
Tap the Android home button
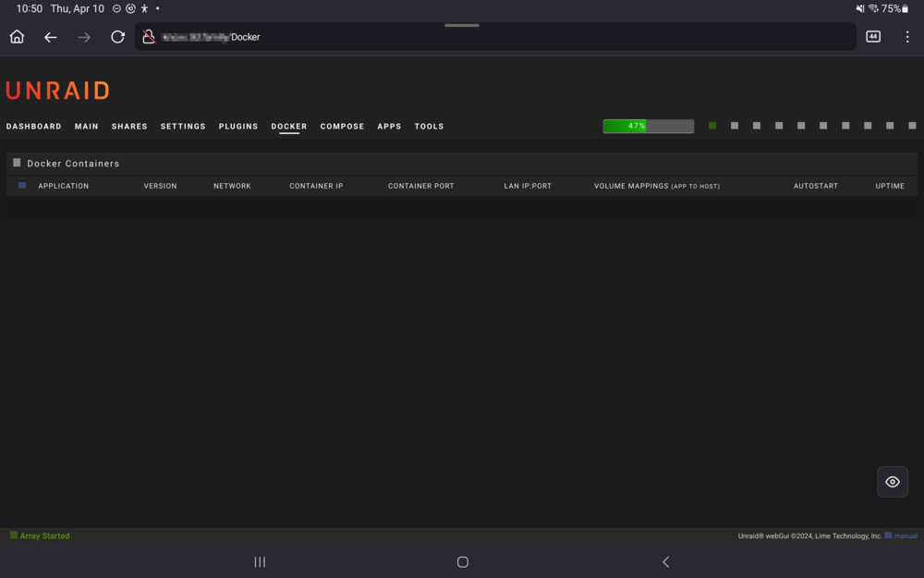pos(463,562)
